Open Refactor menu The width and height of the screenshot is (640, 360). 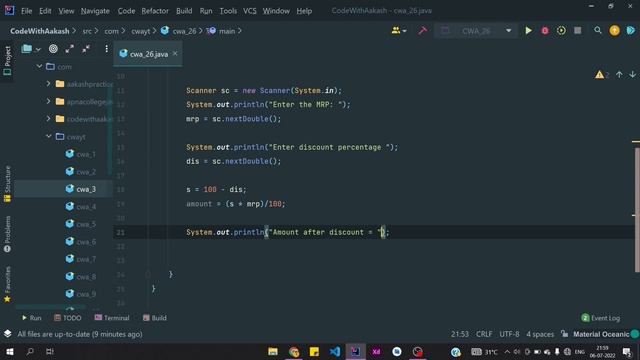(x=155, y=11)
